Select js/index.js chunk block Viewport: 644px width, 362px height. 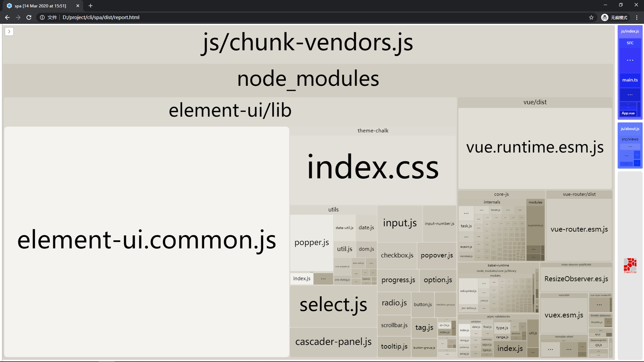[x=630, y=31]
